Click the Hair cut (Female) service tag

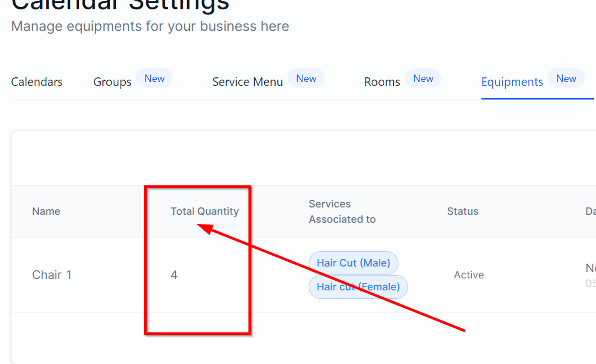click(x=358, y=287)
